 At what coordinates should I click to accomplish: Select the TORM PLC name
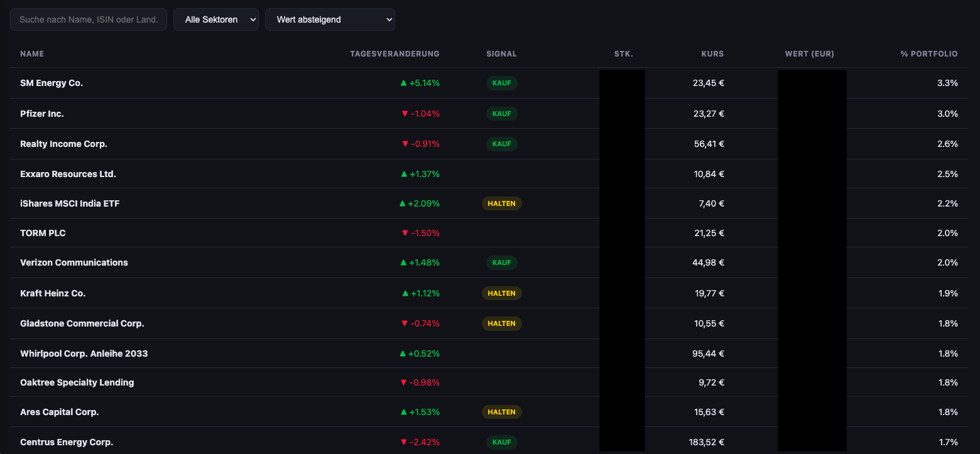43,233
